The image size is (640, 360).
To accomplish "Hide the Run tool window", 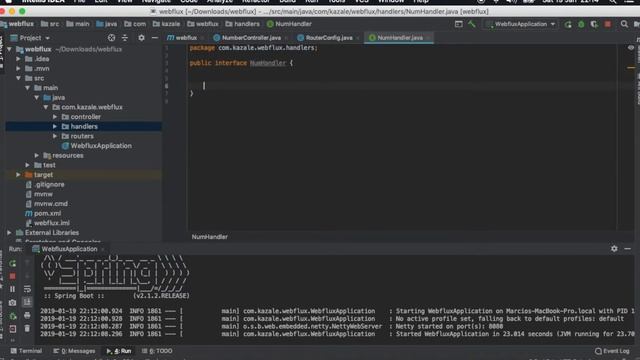I will tap(627, 249).
